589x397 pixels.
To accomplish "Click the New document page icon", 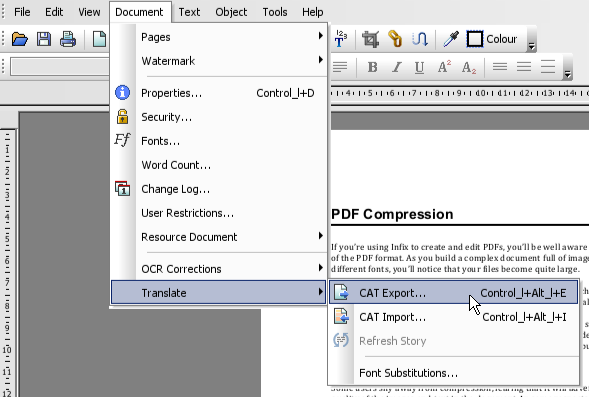I will [100, 39].
